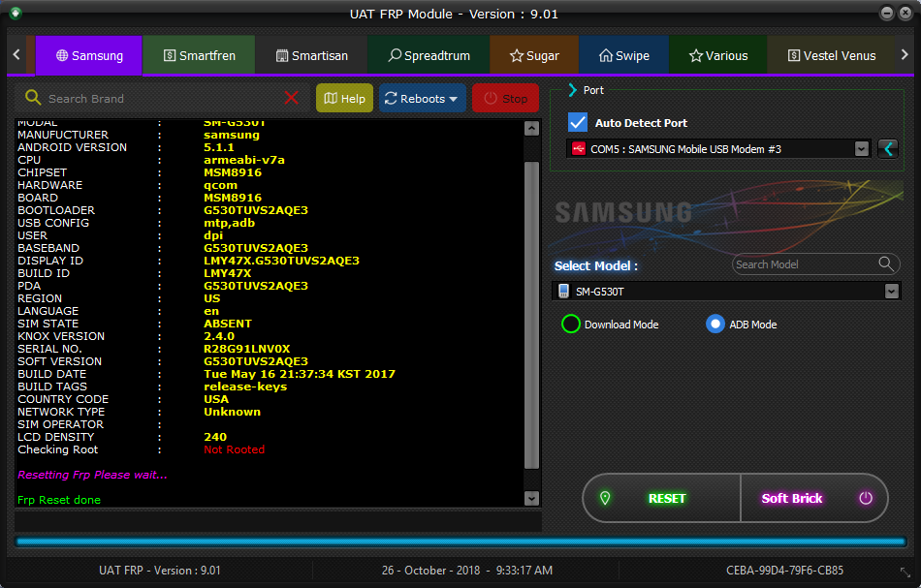Click the chipset value MSM8916
This screenshot has height=588, width=921.
[233, 172]
